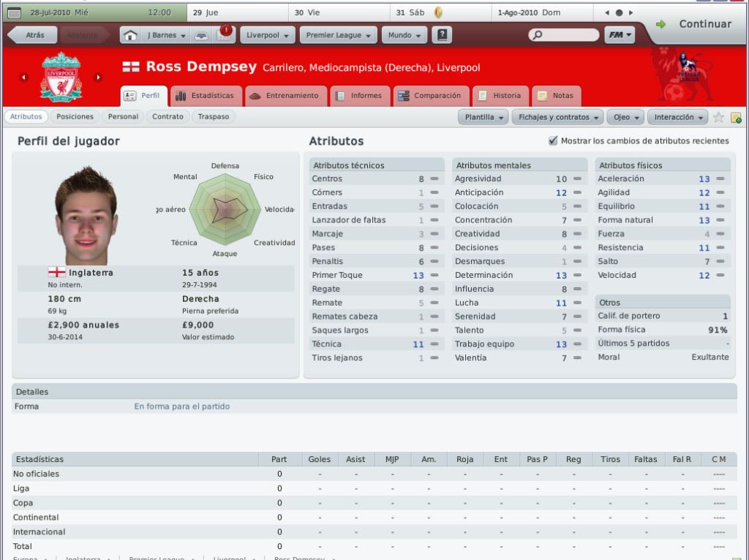749x560 pixels.
Task: Go to previous player with left red arrow
Action: point(24,77)
